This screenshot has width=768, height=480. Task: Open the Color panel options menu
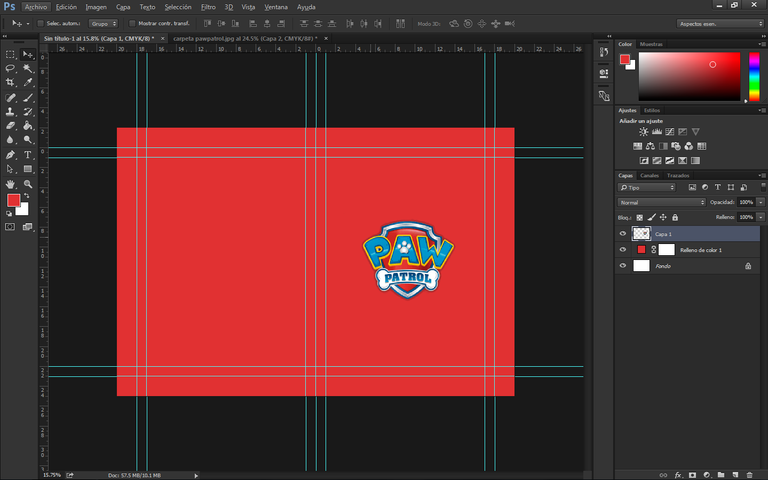pos(762,44)
